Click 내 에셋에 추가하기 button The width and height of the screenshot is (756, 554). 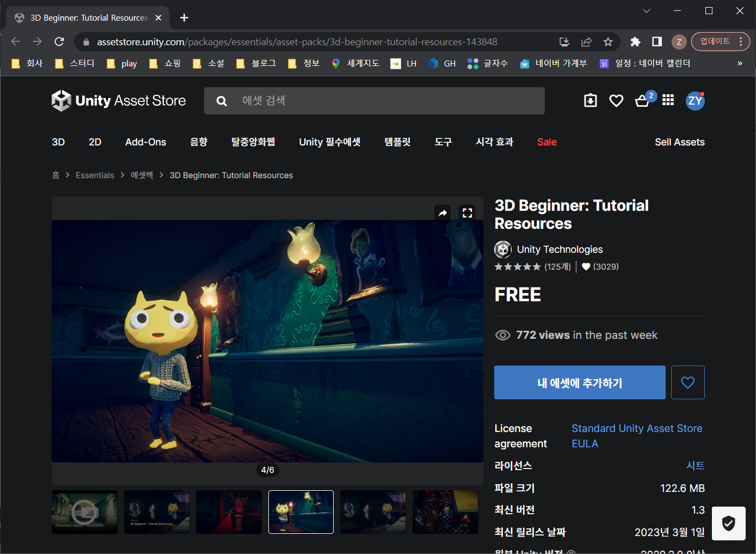[x=580, y=382]
